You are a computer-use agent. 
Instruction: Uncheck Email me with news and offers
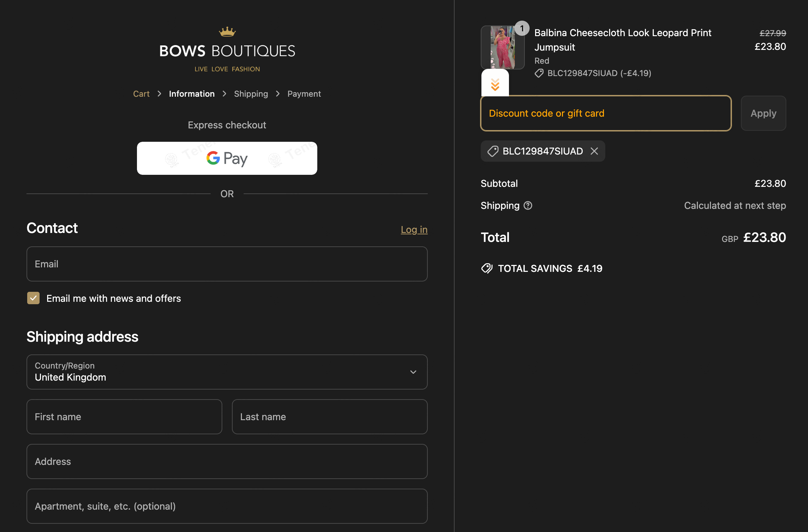[33, 298]
